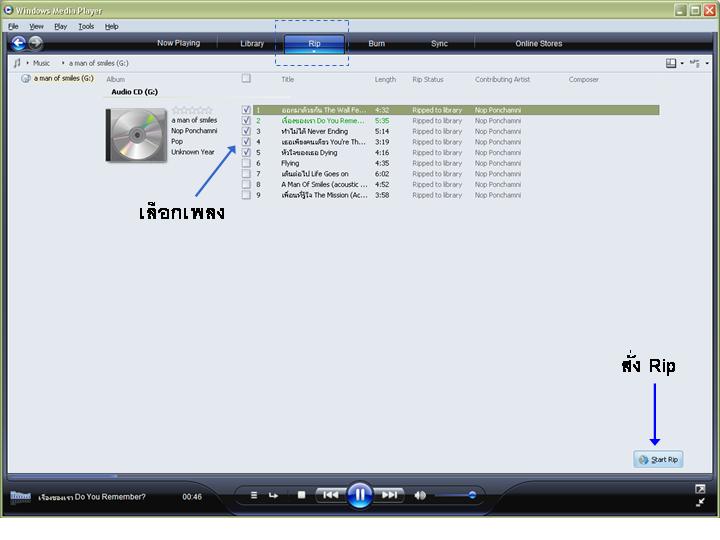Expand the a man of smiles breadcrumb arrow
The image size is (720, 540).
[63, 63]
